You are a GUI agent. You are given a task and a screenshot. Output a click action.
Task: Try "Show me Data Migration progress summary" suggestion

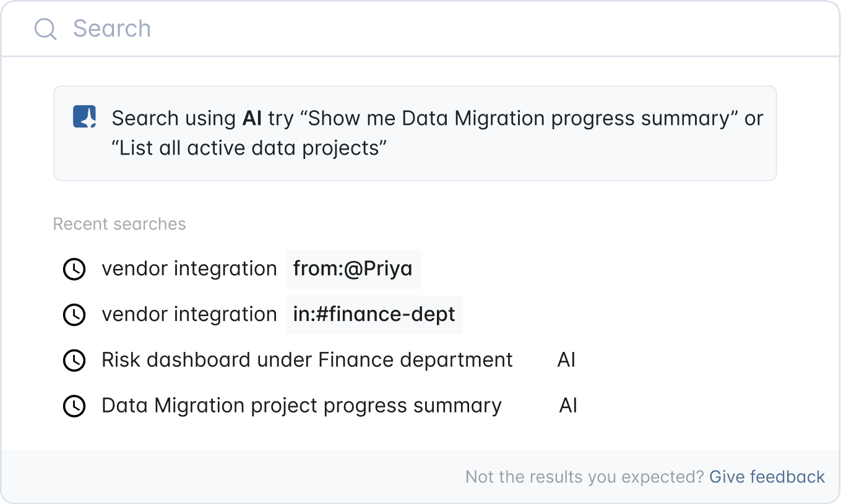click(519, 118)
